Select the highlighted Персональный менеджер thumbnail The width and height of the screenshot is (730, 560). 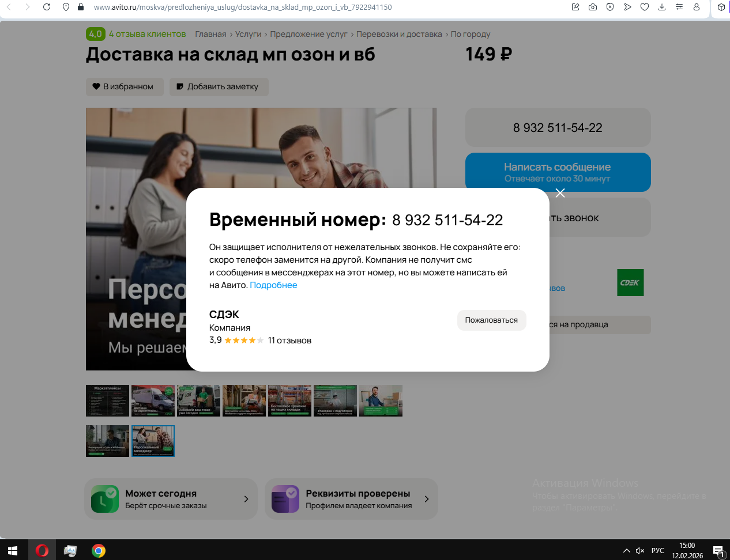(153, 441)
